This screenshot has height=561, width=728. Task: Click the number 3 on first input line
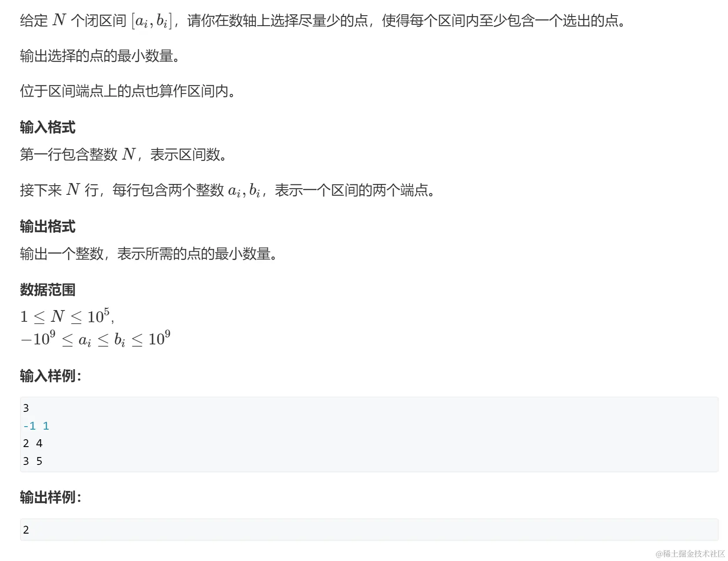pyautogui.click(x=26, y=408)
